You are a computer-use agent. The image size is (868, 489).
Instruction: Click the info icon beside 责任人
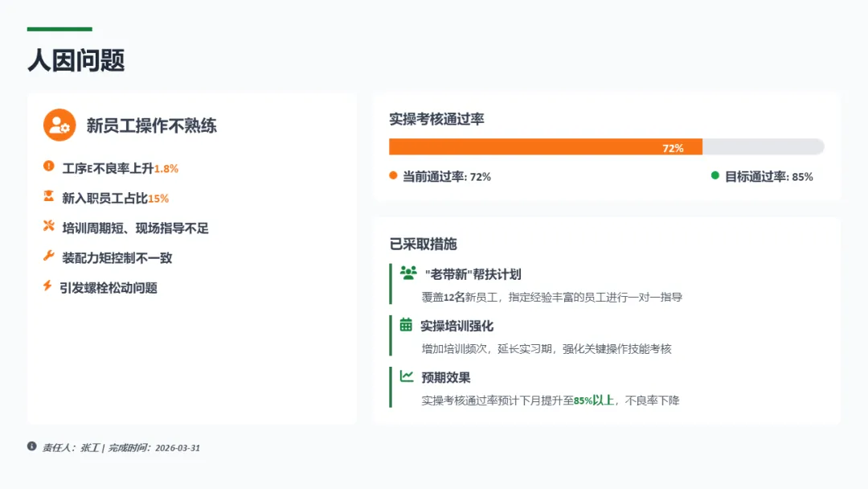(x=32, y=446)
